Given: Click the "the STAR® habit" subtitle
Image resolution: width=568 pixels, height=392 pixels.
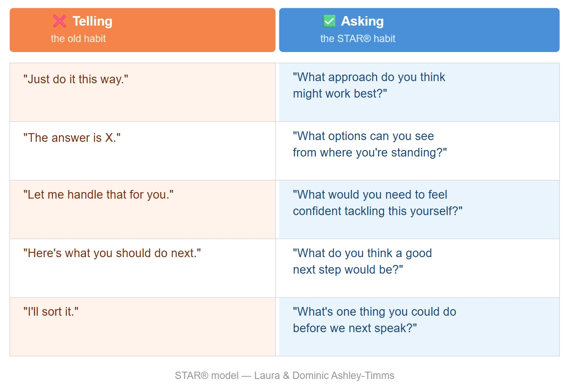Looking at the screenshot, I should point(358,39).
